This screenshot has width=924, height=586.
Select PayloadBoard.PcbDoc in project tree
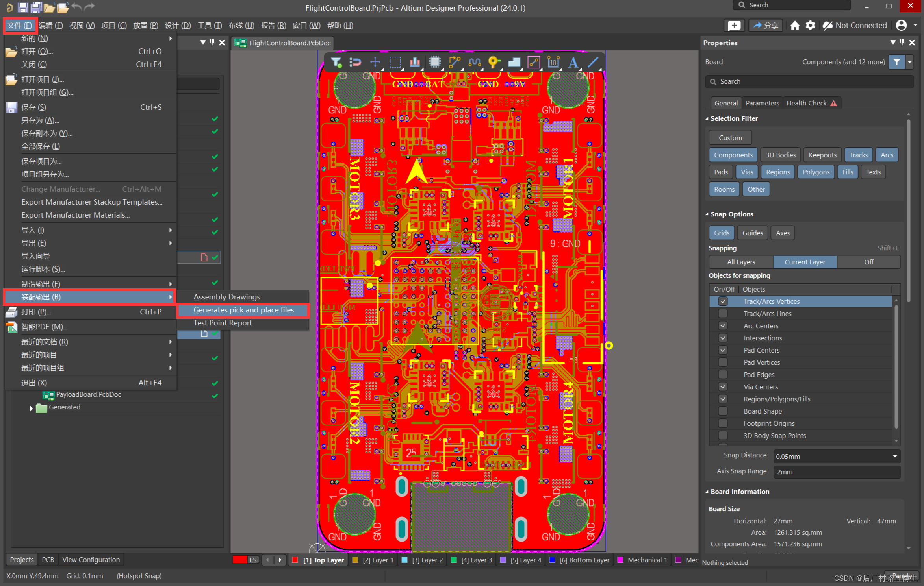88,394
